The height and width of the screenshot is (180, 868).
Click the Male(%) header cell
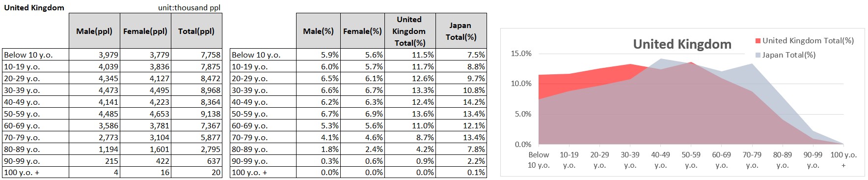(x=318, y=31)
